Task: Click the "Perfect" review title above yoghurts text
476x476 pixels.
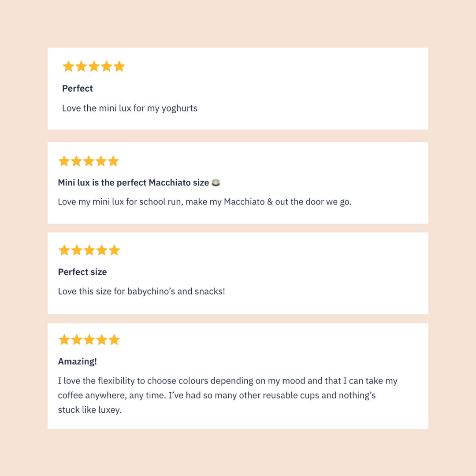Action: (78, 89)
